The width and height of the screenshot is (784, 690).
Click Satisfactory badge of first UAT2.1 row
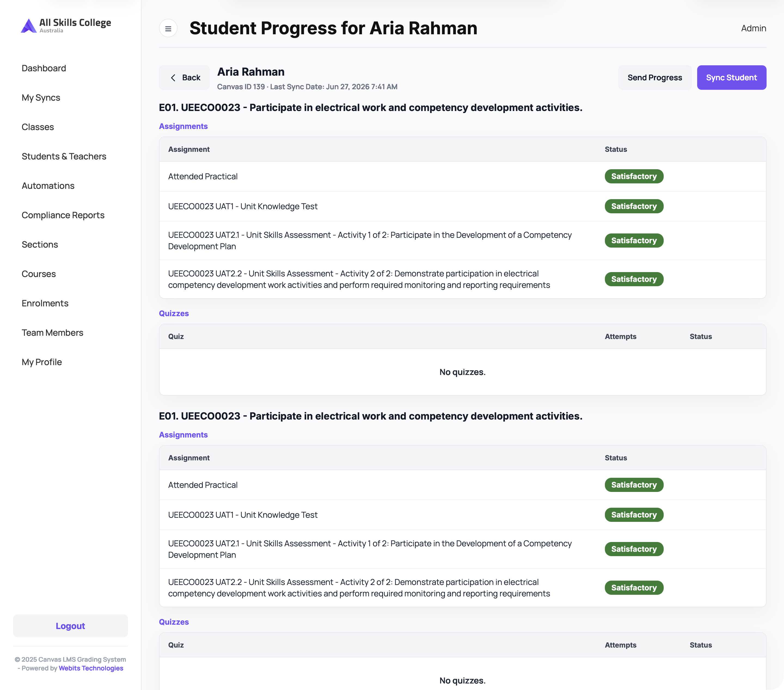click(x=634, y=241)
